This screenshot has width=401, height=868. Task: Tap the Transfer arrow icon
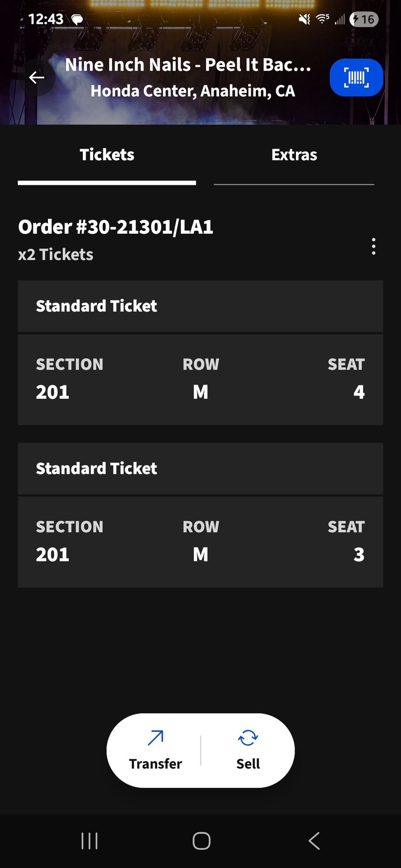tap(155, 738)
